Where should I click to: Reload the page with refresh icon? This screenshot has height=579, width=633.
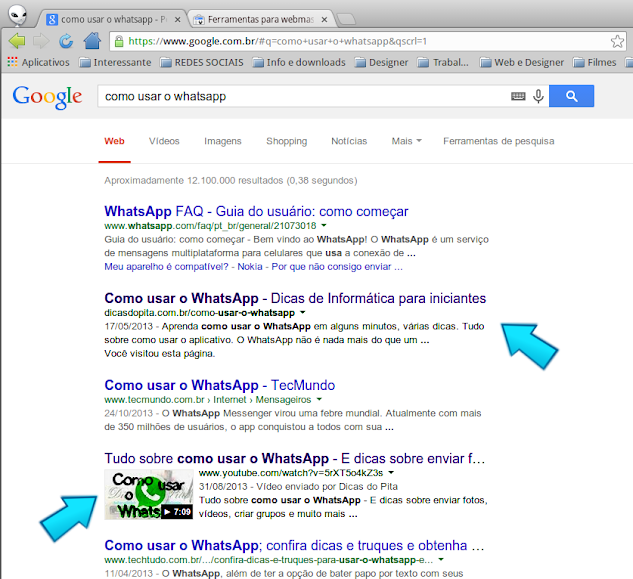click(x=66, y=41)
